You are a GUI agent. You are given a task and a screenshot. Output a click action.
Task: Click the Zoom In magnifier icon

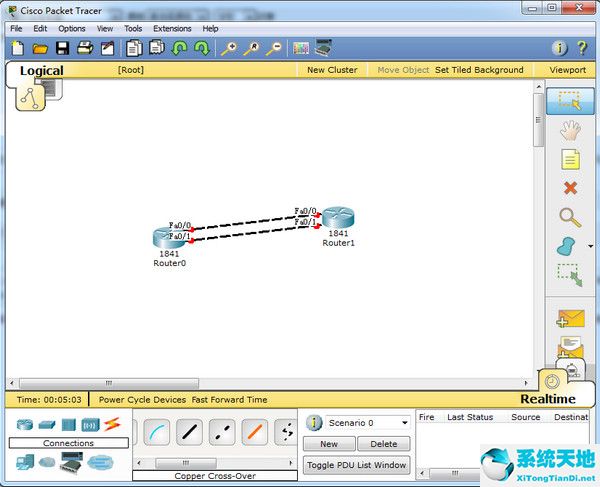229,49
